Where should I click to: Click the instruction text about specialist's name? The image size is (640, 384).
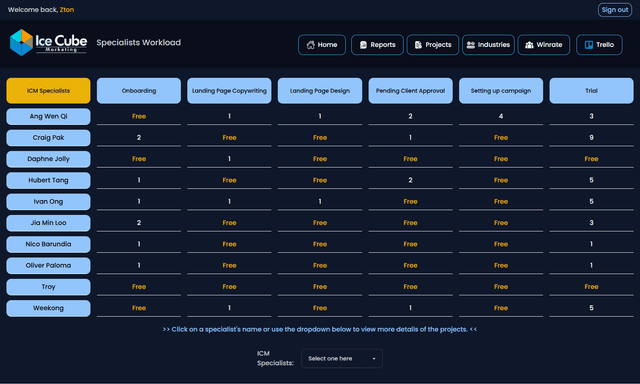(x=320, y=329)
